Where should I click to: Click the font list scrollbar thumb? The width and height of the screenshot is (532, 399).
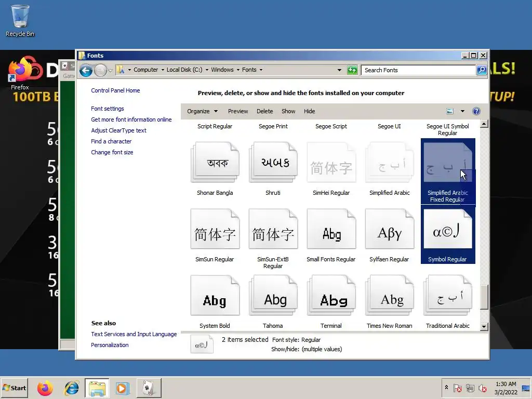pyautogui.click(x=484, y=297)
